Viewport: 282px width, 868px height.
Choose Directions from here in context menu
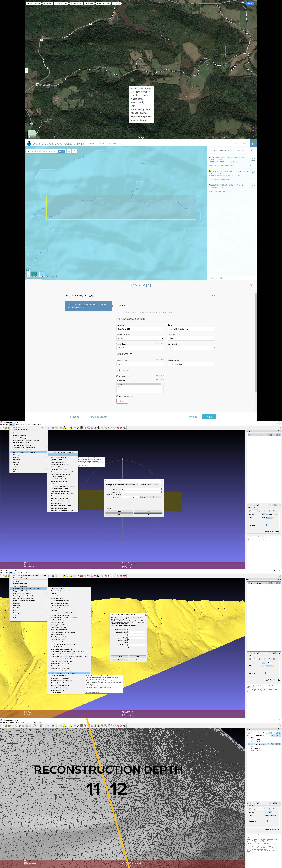coord(140,92)
